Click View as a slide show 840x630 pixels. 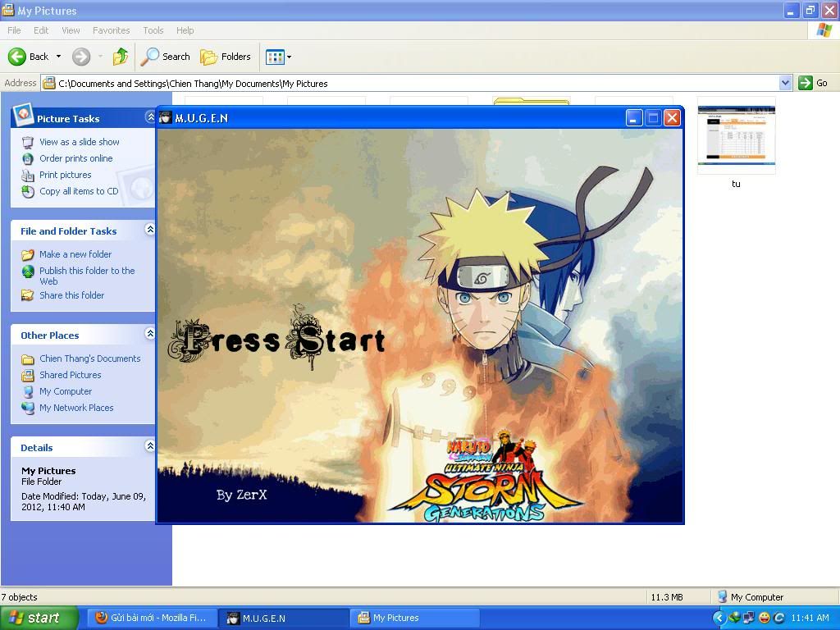coord(80,142)
